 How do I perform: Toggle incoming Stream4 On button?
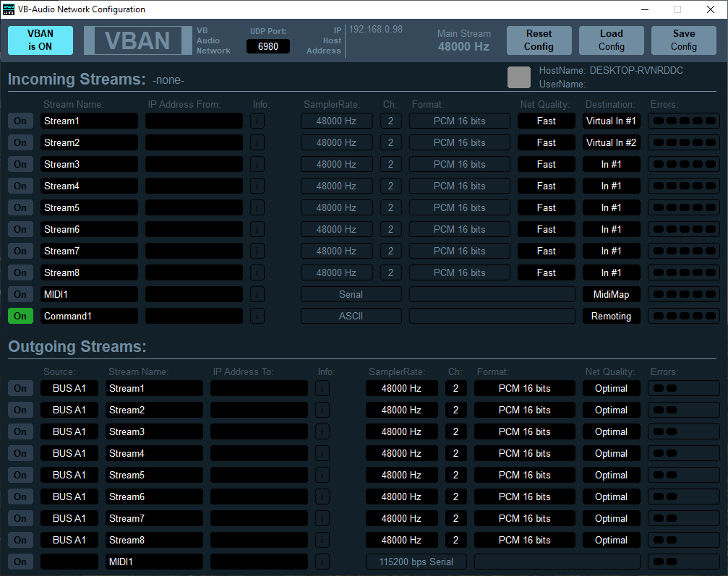[x=20, y=186]
